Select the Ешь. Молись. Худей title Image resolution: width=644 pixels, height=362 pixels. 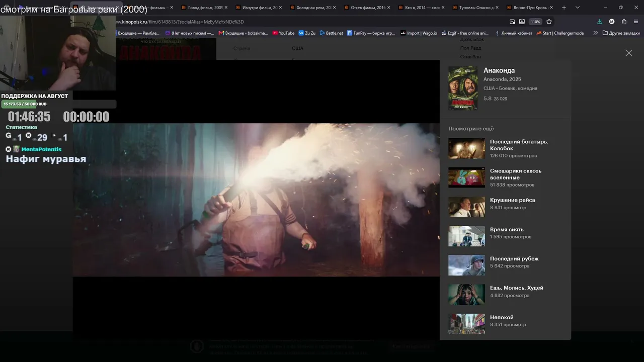(x=517, y=288)
